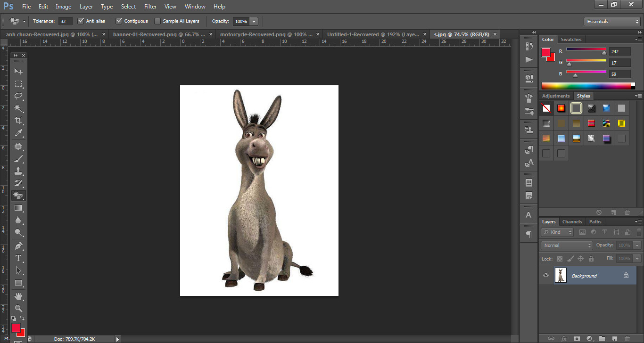Viewport: 644px width, 343px height.
Task: Open the Styles panel options menu
Action: click(x=638, y=96)
